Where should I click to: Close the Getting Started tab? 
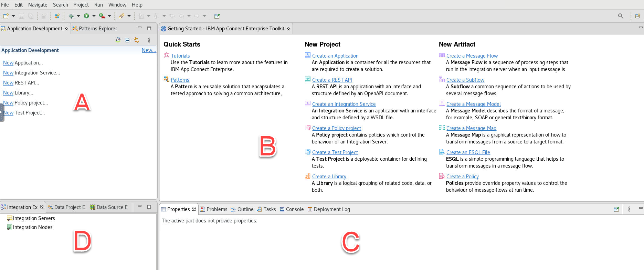(x=288, y=29)
